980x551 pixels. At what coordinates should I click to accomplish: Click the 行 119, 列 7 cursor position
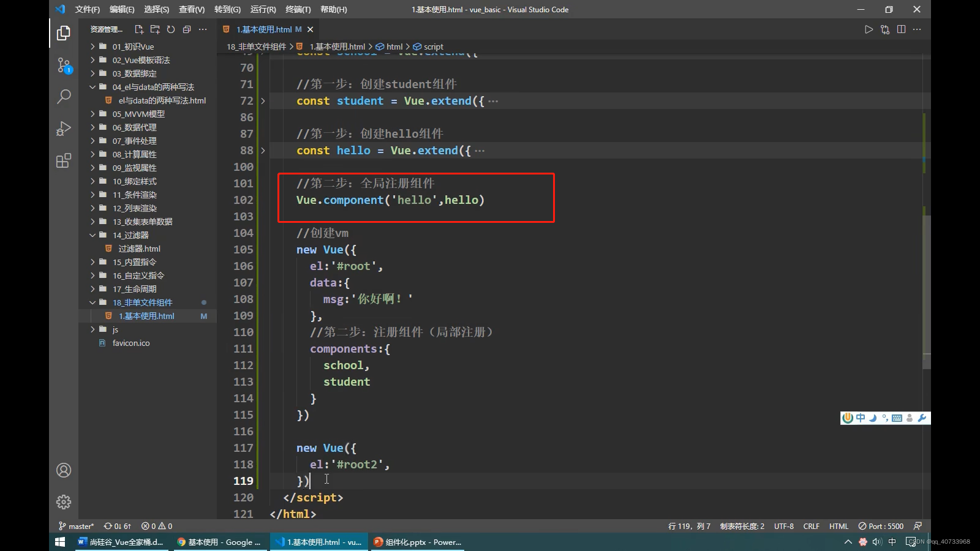point(689,526)
